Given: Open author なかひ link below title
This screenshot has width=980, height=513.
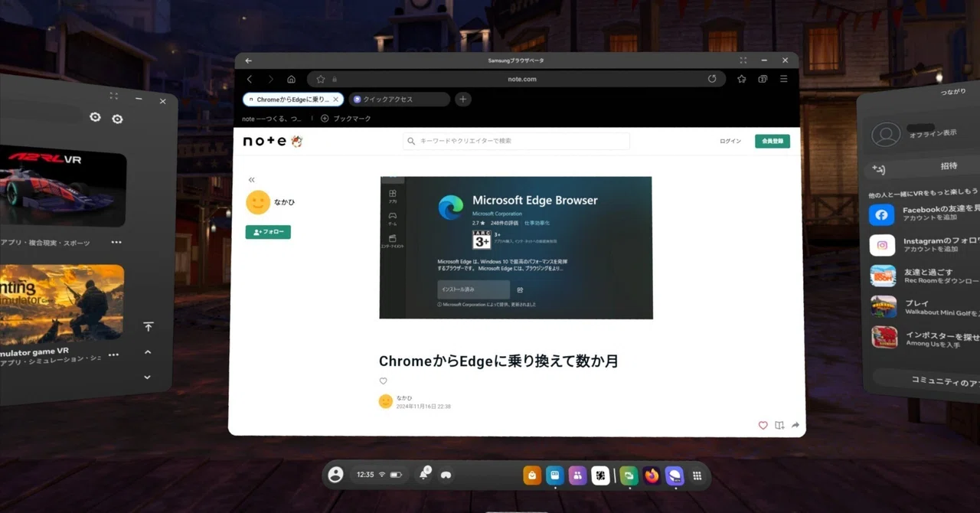Looking at the screenshot, I should 404,398.
